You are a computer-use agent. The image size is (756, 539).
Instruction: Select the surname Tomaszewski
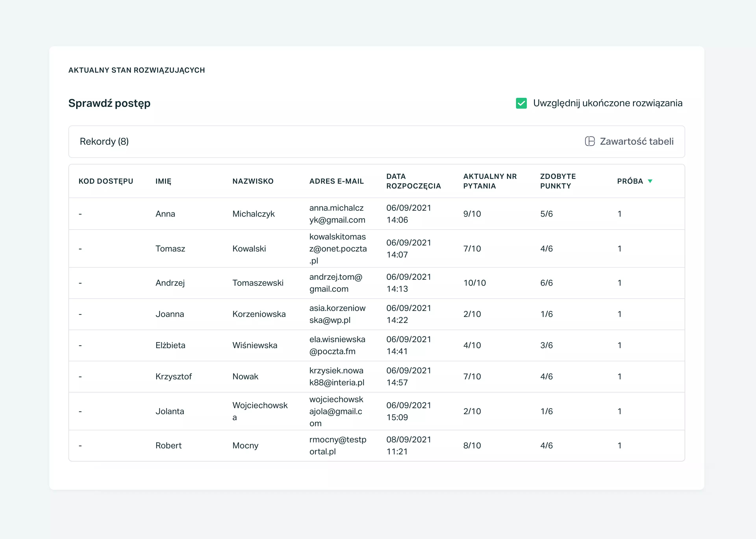[x=258, y=283]
